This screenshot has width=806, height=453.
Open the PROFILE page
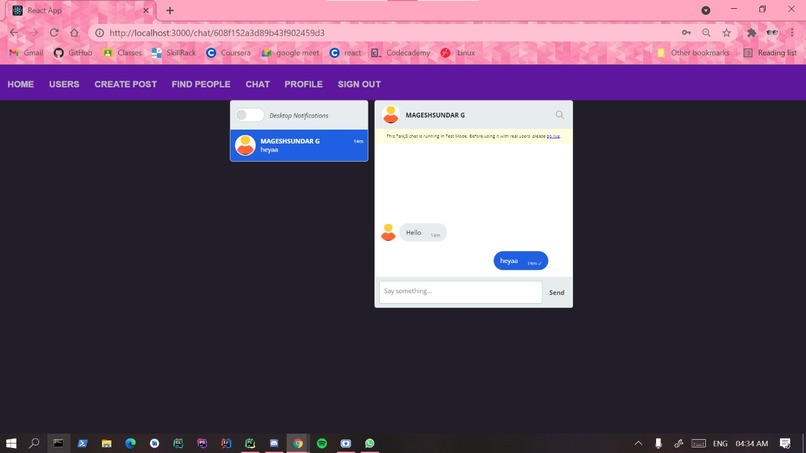pyautogui.click(x=303, y=84)
